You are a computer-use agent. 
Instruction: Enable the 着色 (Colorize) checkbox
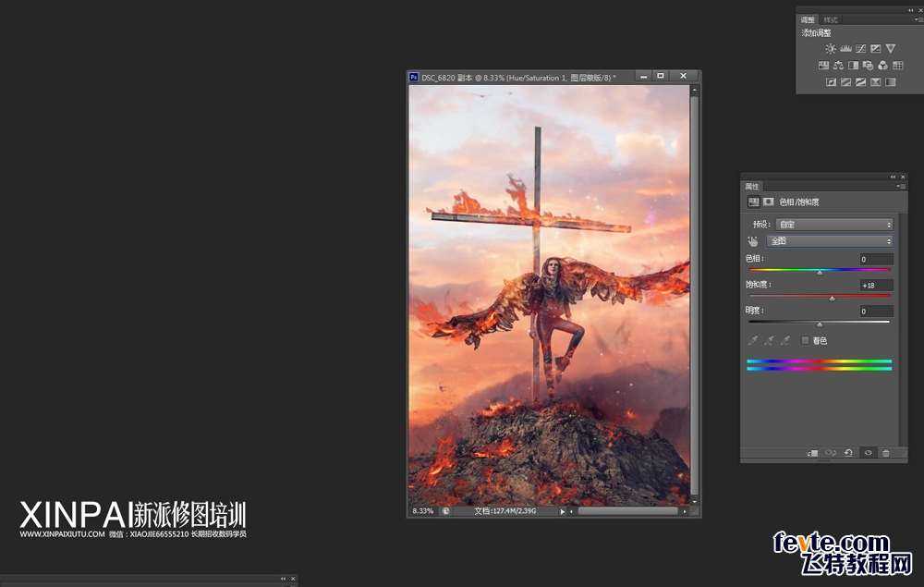pos(805,341)
